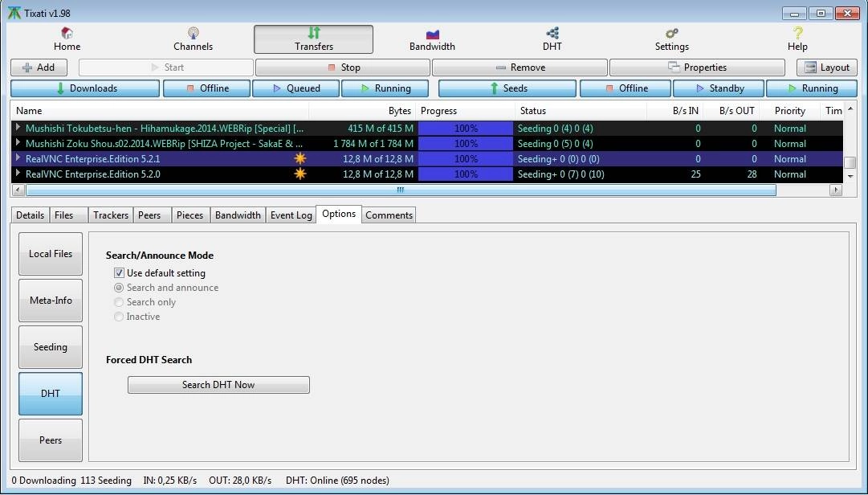Switch to the Trackers tab
Image resolution: width=868 pixels, height=495 pixels.
[111, 215]
